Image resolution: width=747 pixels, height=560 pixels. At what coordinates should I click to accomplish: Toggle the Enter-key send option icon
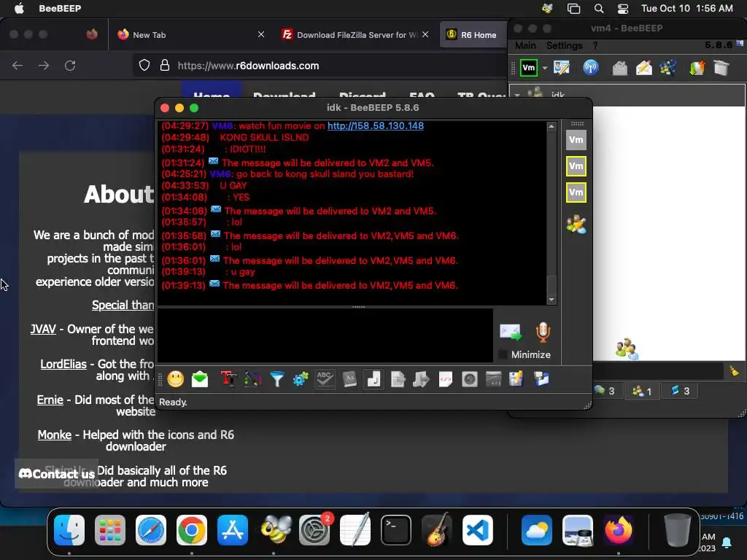click(x=374, y=379)
